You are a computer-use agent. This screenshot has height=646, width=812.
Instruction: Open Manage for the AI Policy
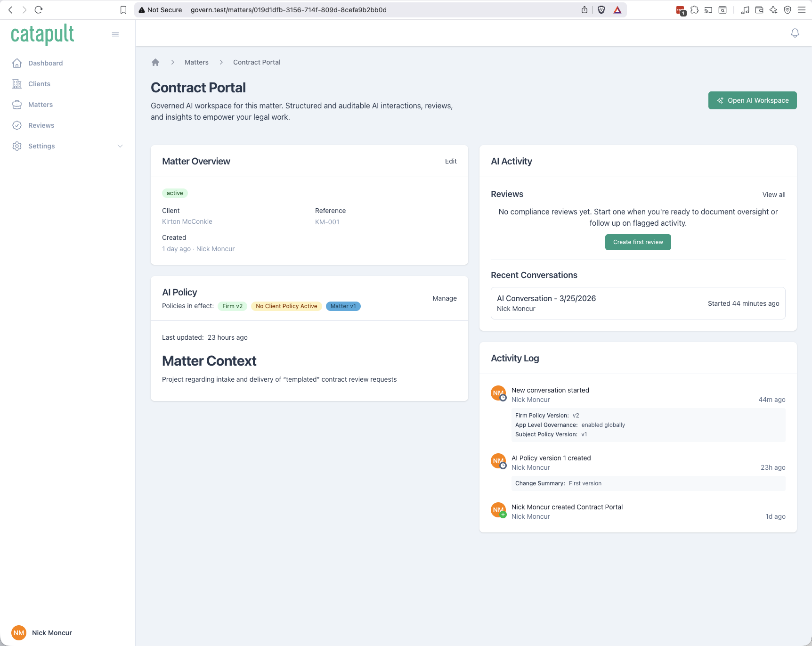tap(444, 298)
